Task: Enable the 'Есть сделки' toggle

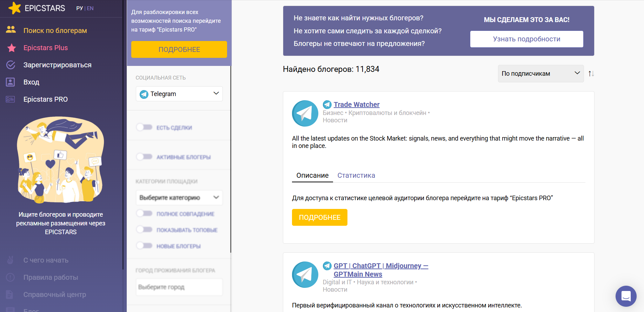Action: (144, 127)
